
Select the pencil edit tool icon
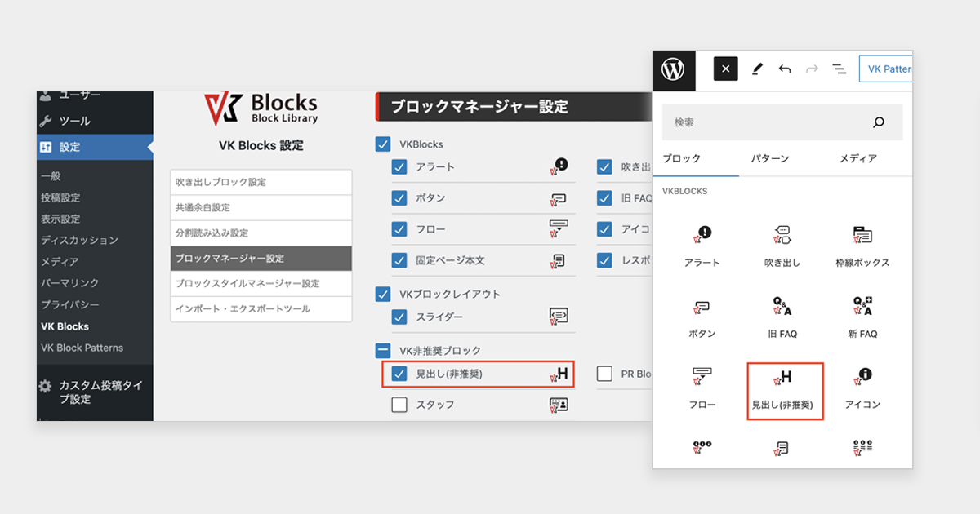(756, 69)
